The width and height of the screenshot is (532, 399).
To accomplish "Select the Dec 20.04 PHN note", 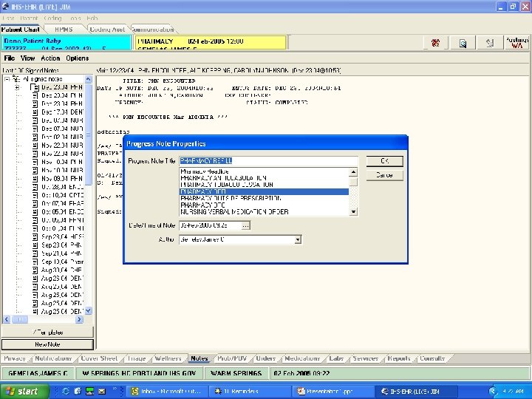I will point(62,95).
